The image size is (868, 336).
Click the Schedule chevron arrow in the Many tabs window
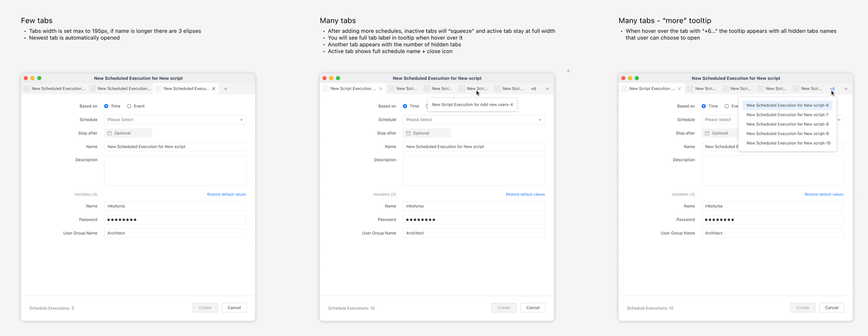coord(540,120)
